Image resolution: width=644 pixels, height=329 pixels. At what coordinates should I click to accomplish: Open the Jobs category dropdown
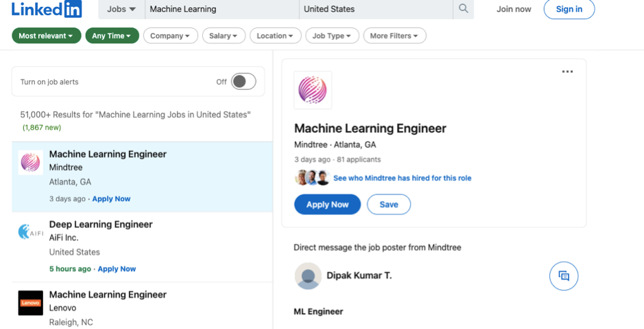pyautogui.click(x=121, y=9)
